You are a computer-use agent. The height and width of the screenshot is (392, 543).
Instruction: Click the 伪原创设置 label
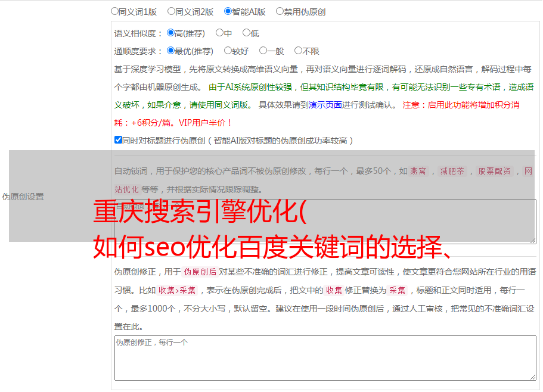click(x=23, y=197)
